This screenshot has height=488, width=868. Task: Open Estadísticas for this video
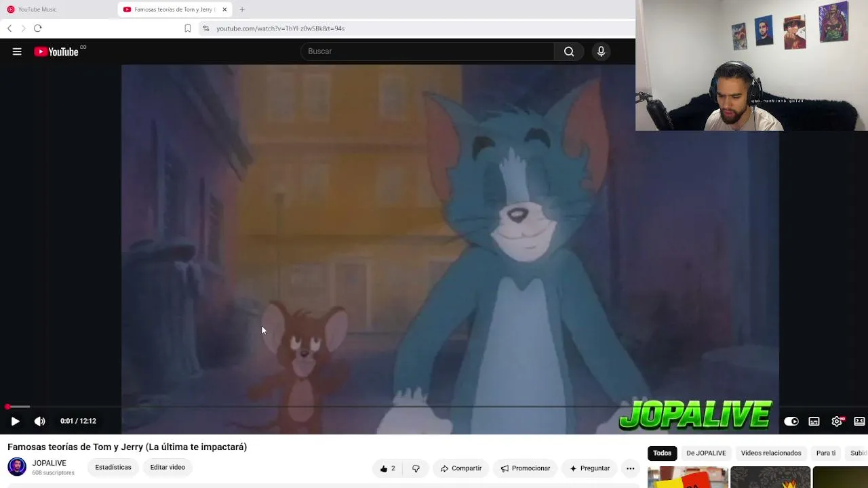click(x=113, y=467)
